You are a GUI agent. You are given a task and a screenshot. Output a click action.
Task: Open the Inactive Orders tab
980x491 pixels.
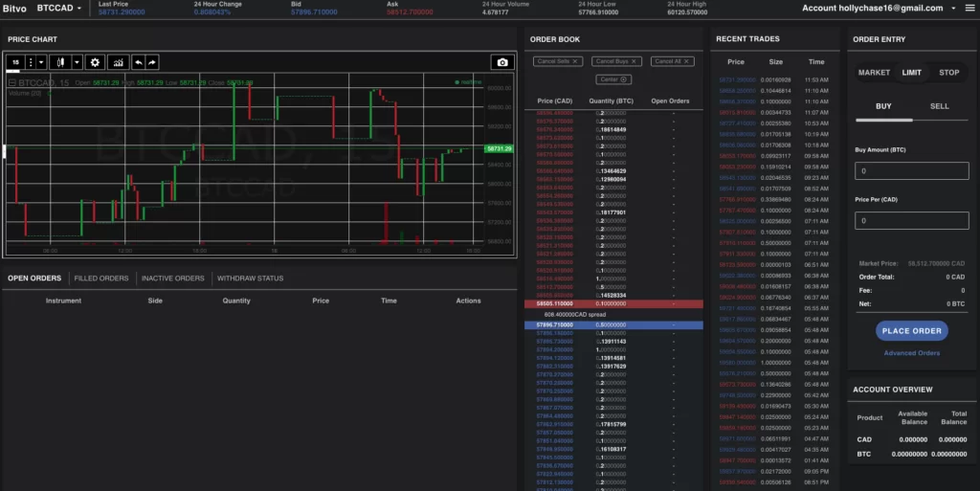pyautogui.click(x=172, y=278)
